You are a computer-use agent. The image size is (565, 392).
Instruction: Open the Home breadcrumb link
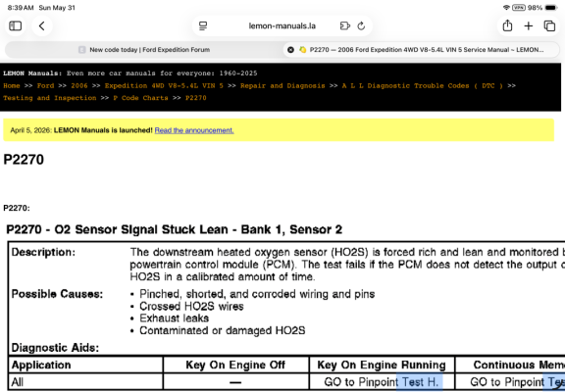[12, 85]
